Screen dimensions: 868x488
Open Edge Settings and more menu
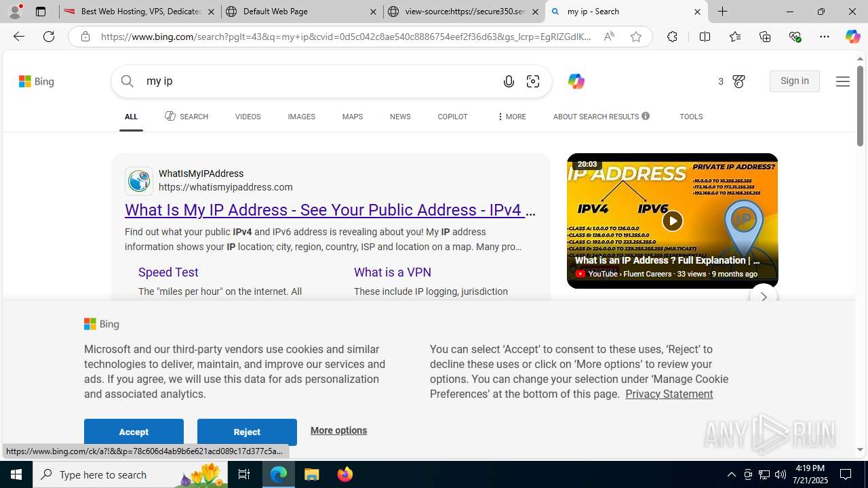824,37
